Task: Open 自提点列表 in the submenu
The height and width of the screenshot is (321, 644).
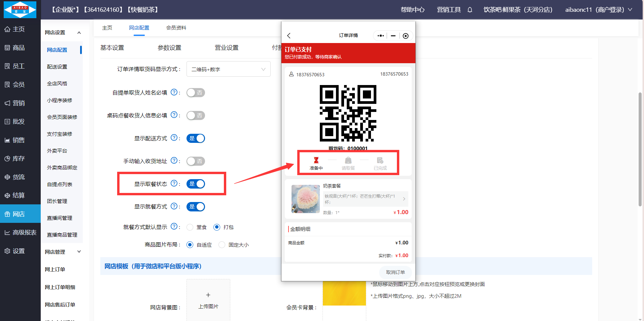Action: pyautogui.click(x=60, y=185)
